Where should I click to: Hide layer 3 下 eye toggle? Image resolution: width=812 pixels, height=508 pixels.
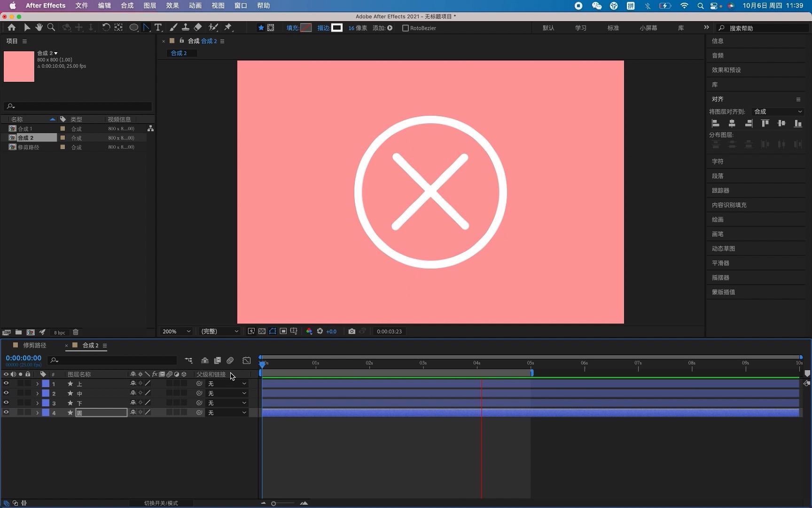(x=6, y=403)
